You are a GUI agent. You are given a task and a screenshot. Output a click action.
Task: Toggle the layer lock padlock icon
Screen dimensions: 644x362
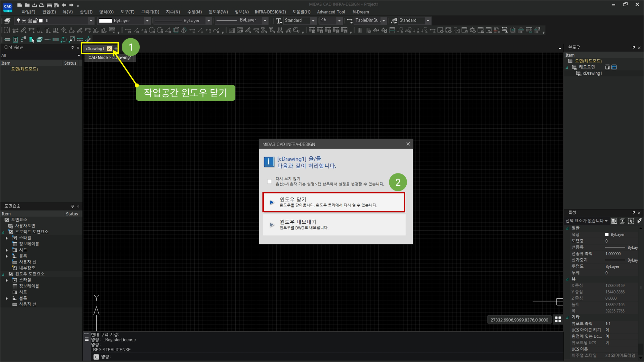pyautogui.click(x=35, y=21)
